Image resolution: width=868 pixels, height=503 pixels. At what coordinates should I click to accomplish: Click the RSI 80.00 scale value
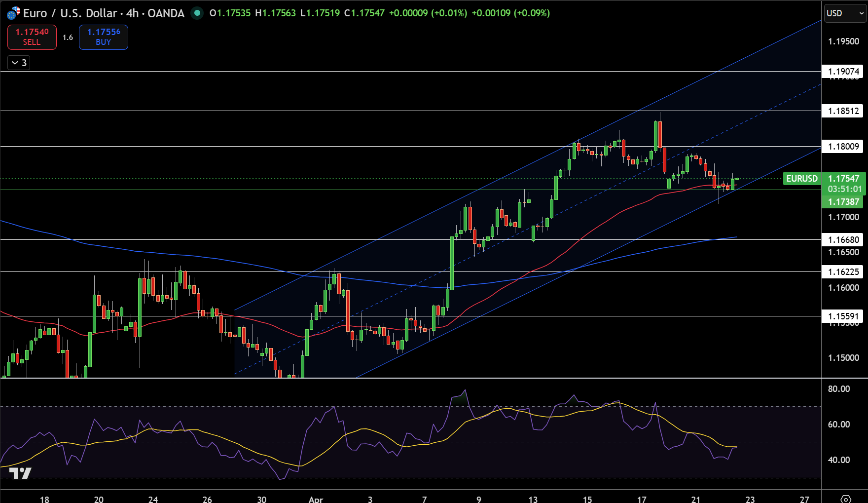point(839,389)
